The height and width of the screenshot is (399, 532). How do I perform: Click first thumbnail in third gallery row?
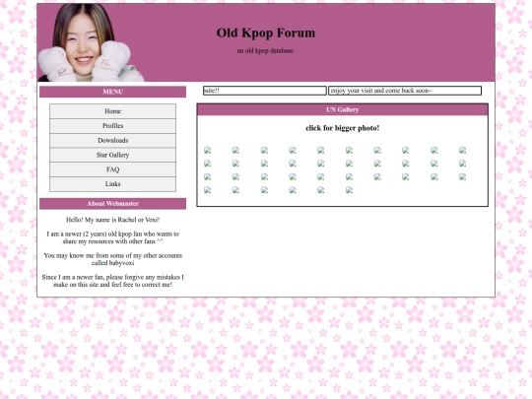click(207, 176)
